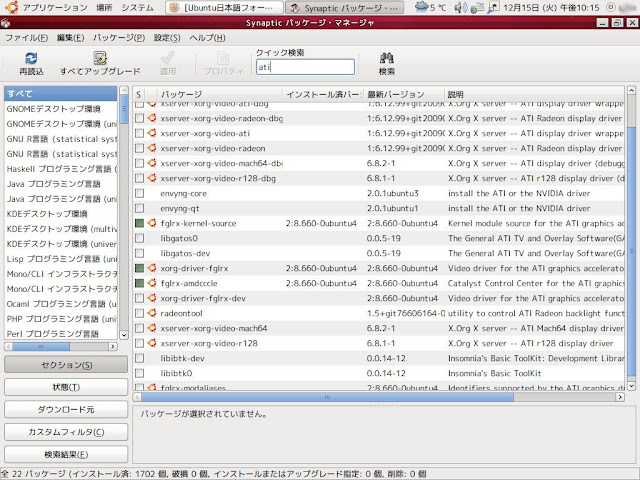
Task: Toggle status checkbox for envyng-core
Action: [140, 193]
